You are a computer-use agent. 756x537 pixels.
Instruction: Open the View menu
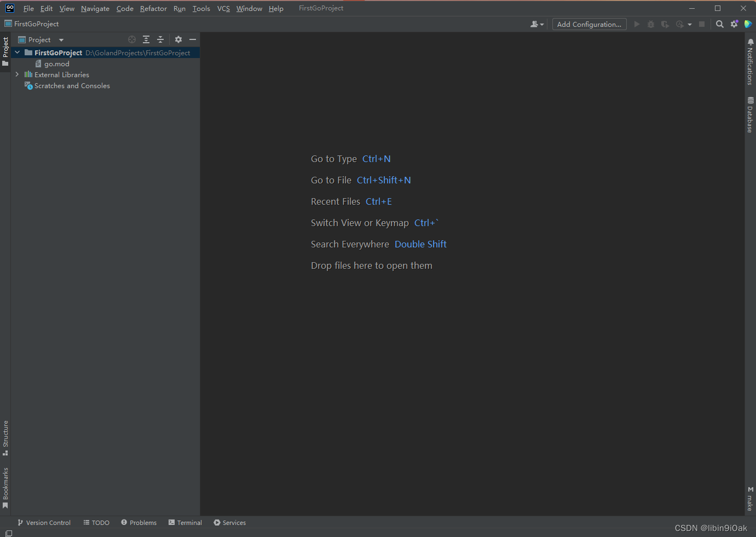[x=67, y=9]
